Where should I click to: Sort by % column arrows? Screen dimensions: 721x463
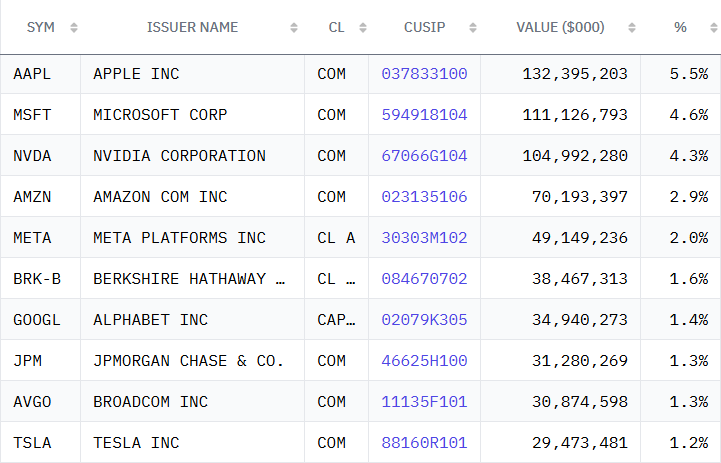(714, 28)
